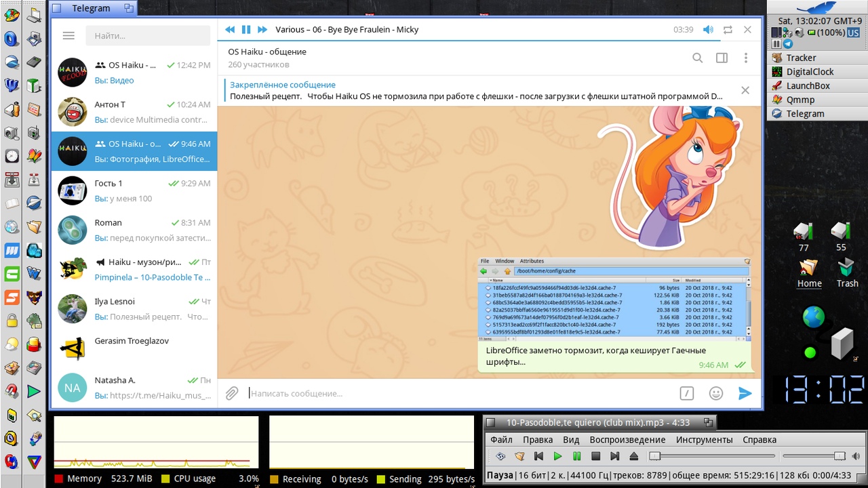Open Home folder on desktop
This screenshot has height=488, width=868.
809,273
